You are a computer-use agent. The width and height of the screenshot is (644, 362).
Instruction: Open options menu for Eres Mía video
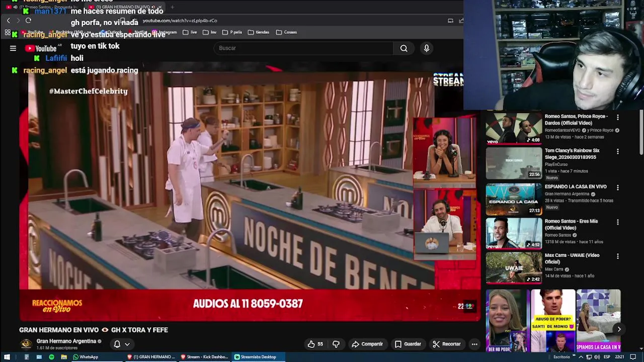coord(618,222)
